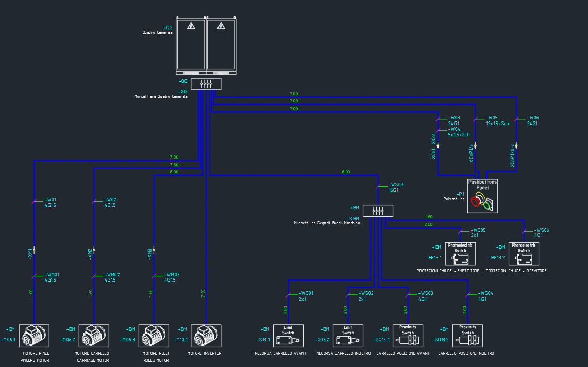Click the -XG Morsettiera terminal block symbol

206,83
